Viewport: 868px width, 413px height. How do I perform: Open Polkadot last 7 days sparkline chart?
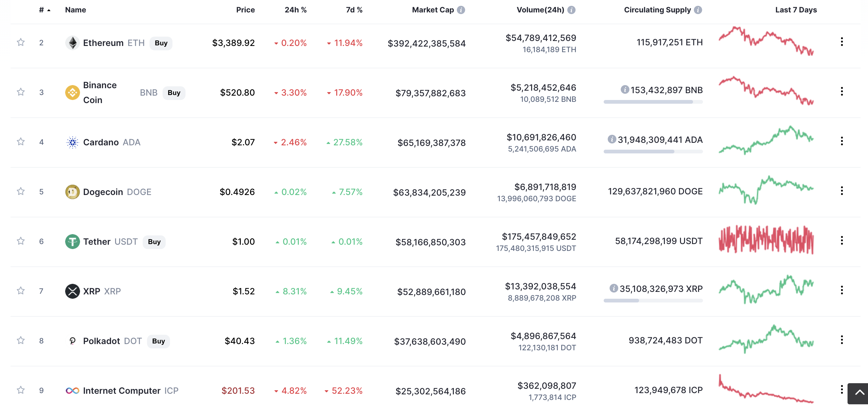[x=766, y=339]
